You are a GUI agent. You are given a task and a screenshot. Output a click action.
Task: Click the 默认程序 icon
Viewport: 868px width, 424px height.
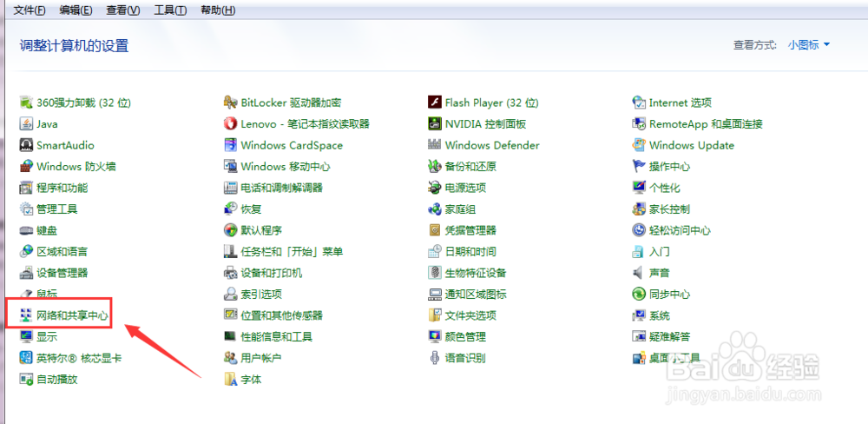click(x=230, y=230)
